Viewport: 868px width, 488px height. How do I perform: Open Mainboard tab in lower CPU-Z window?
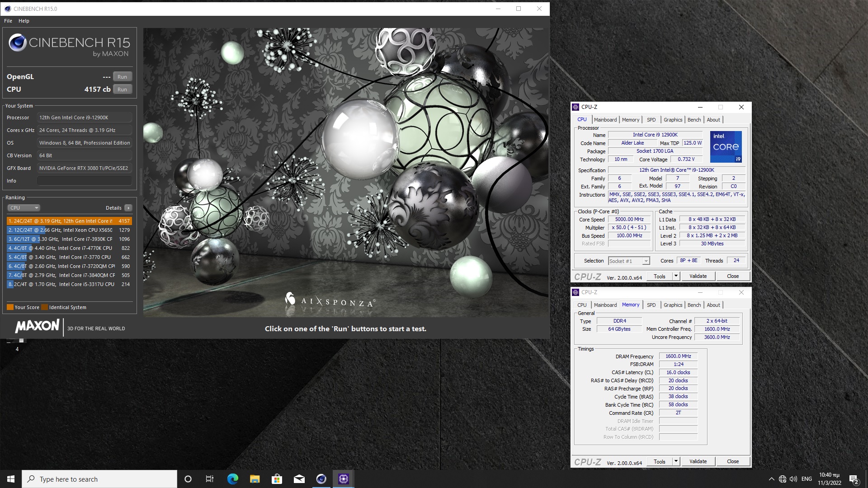(x=605, y=305)
